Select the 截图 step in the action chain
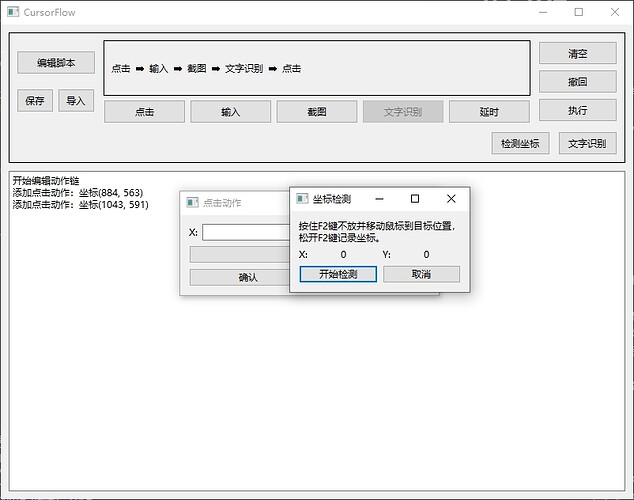Screen dimensions: 634x500 [x=197, y=68]
